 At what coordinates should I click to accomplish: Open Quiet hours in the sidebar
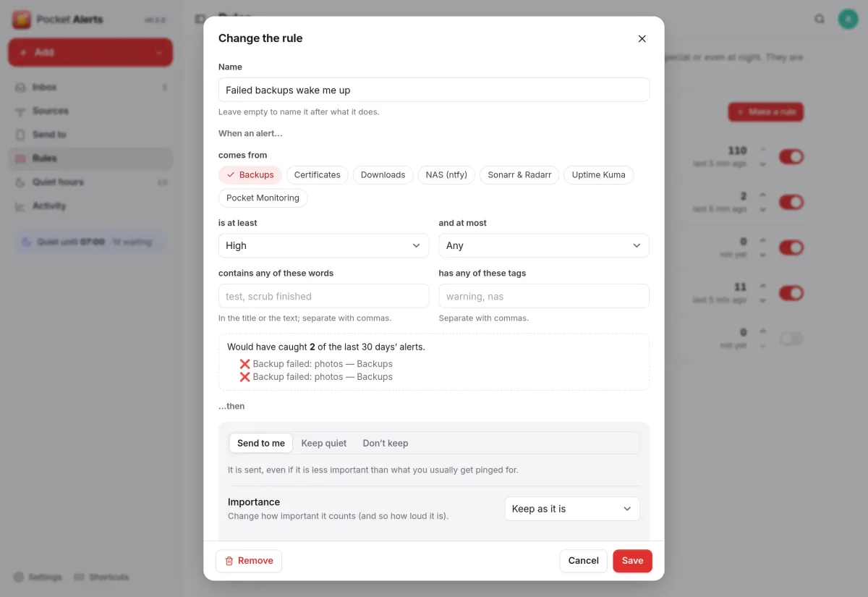click(x=90, y=182)
